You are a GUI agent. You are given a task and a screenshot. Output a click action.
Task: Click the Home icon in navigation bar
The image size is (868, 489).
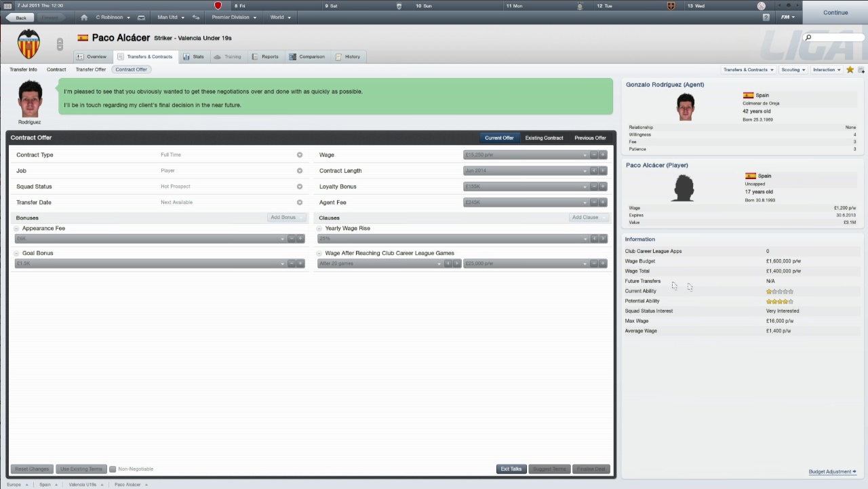pyautogui.click(x=83, y=17)
